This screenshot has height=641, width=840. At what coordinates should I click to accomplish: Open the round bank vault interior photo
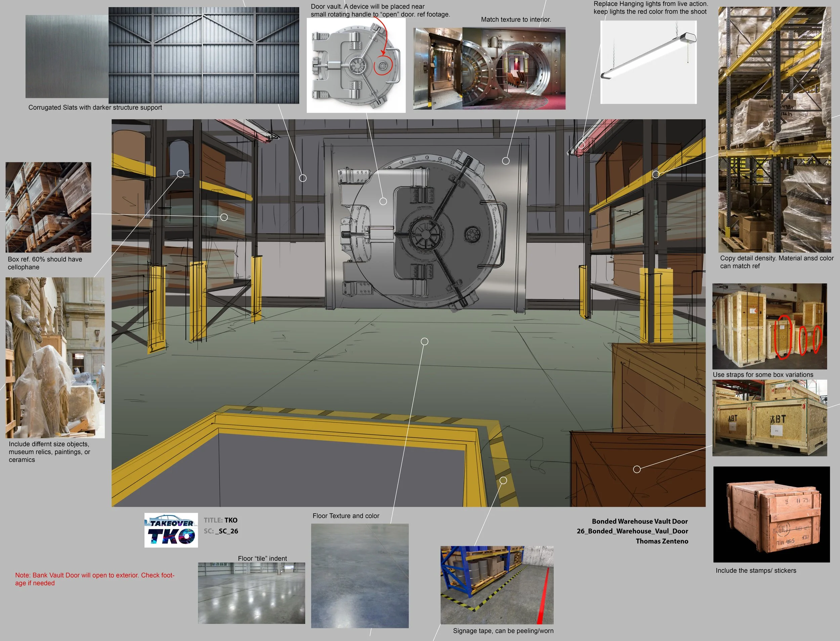(514, 68)
